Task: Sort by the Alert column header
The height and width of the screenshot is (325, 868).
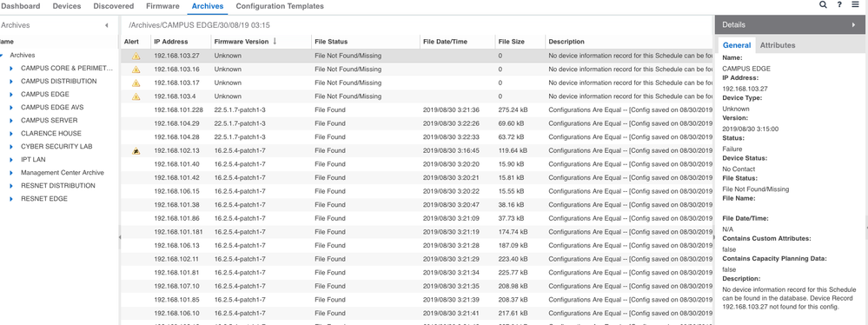Action: point(135,42)
